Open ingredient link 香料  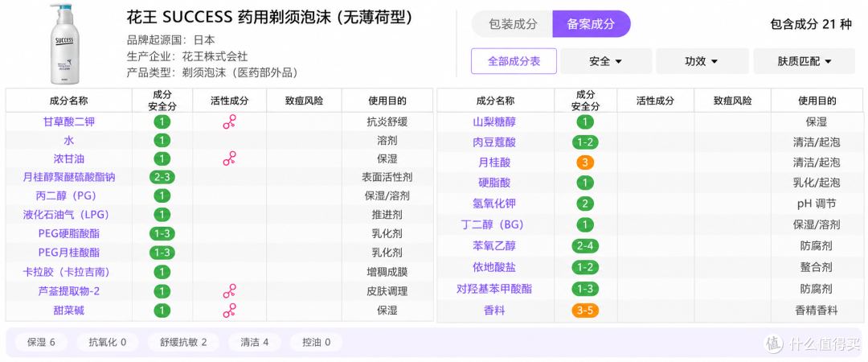[x=494, y=310]
